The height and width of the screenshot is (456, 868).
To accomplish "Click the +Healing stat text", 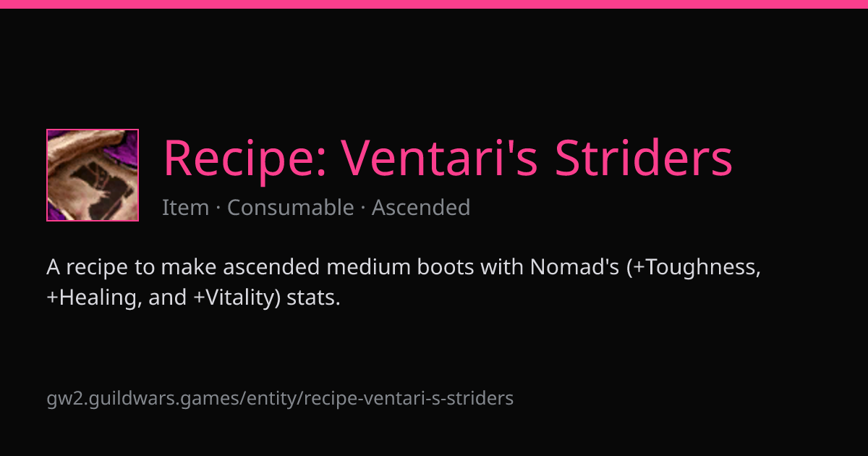I will pos(94,298).
